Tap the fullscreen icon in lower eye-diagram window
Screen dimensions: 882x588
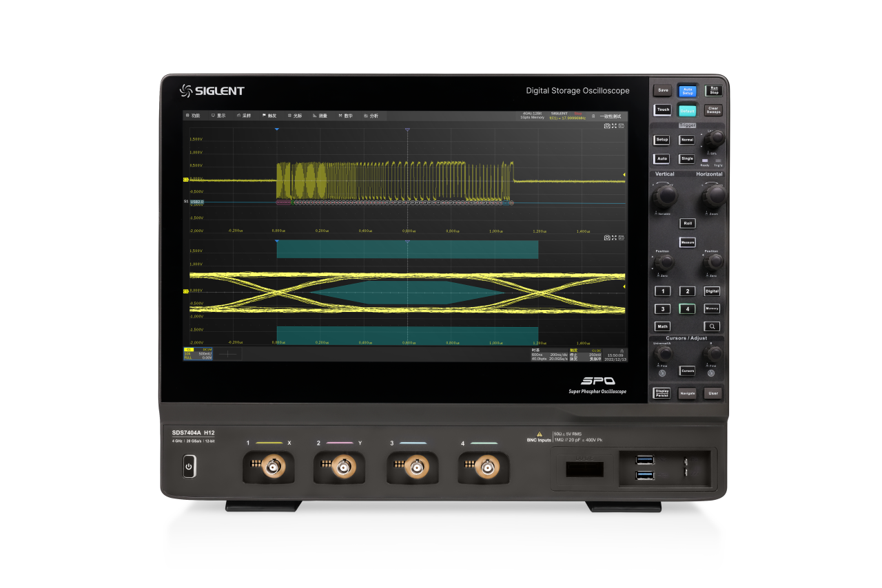click(x=614, y=238)
